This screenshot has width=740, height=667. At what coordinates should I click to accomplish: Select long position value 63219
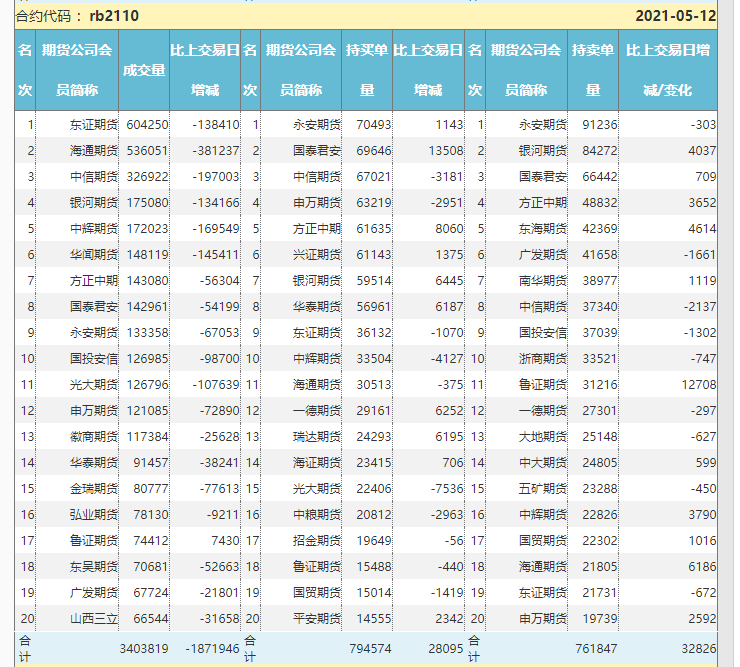374,203
